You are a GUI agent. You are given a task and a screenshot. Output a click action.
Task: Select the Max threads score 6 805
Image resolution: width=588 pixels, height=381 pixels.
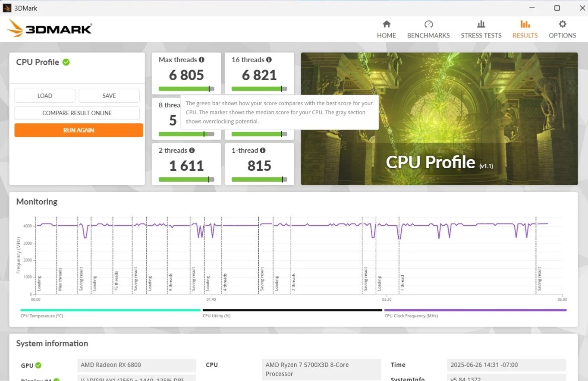pyautogui.click(x=186, y=76)
